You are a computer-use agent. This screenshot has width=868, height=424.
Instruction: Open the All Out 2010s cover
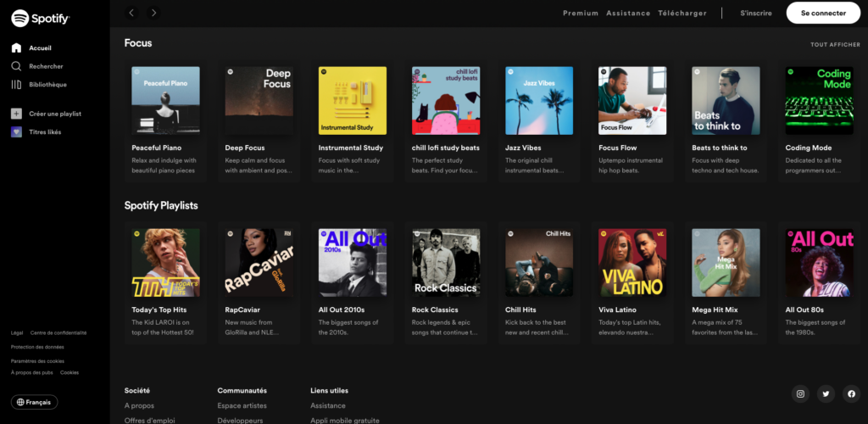tap(353, 263)
